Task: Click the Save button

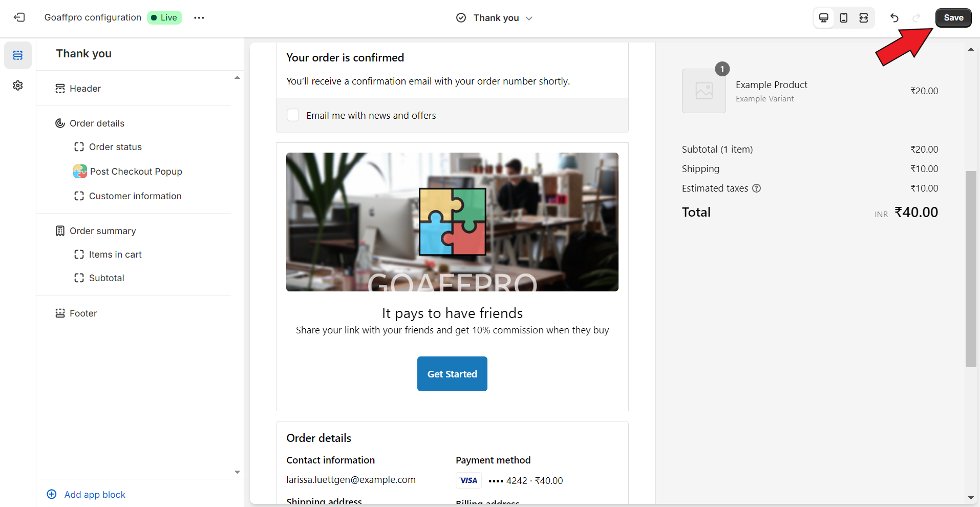Action: coord(953,18)
